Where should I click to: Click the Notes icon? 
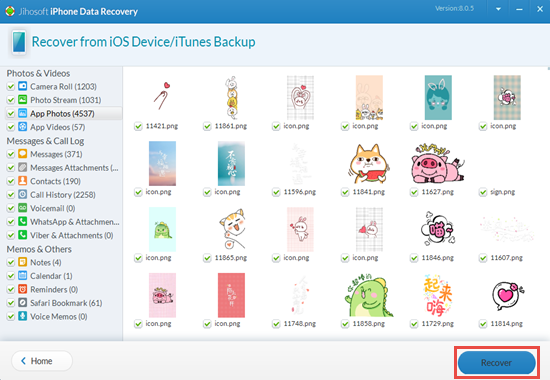[22, 262]
